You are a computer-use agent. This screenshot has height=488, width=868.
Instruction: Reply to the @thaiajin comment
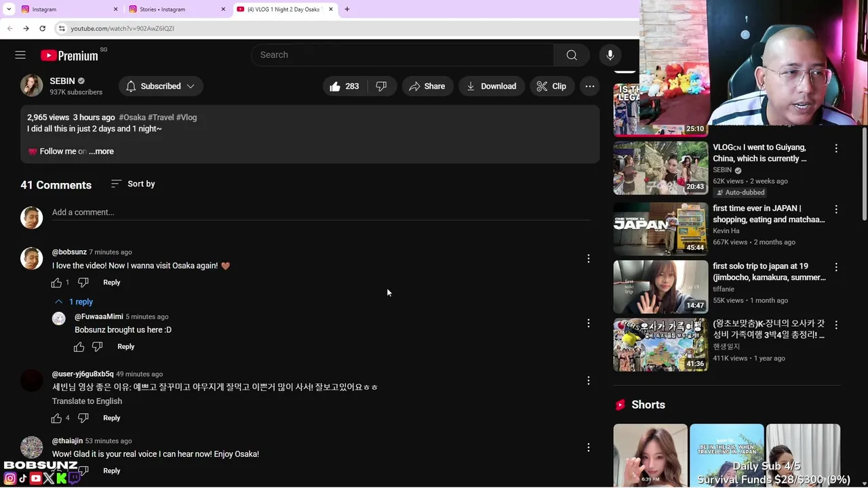(x=111, y=471)
